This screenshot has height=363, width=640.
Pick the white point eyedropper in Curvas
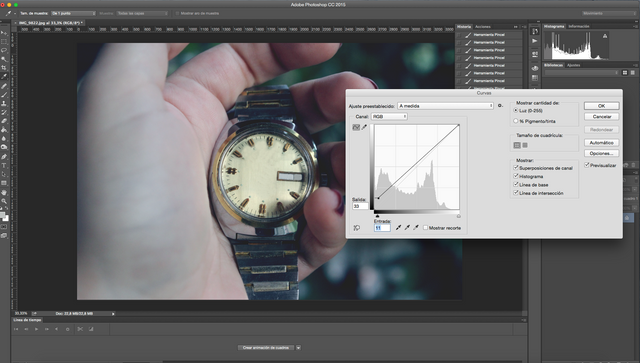(416, 227)
